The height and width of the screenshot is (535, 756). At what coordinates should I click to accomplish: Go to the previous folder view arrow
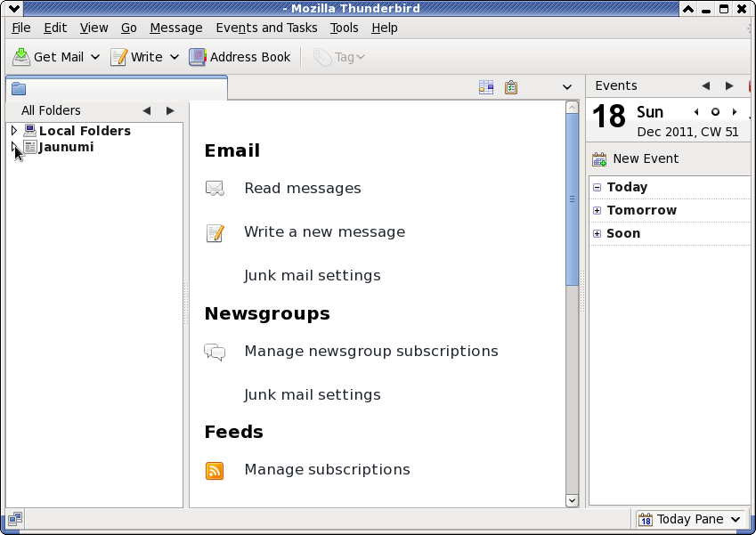point(147,111)
